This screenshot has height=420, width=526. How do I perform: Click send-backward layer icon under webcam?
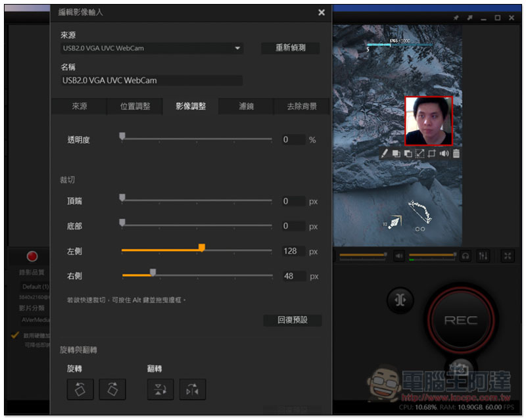408,154
